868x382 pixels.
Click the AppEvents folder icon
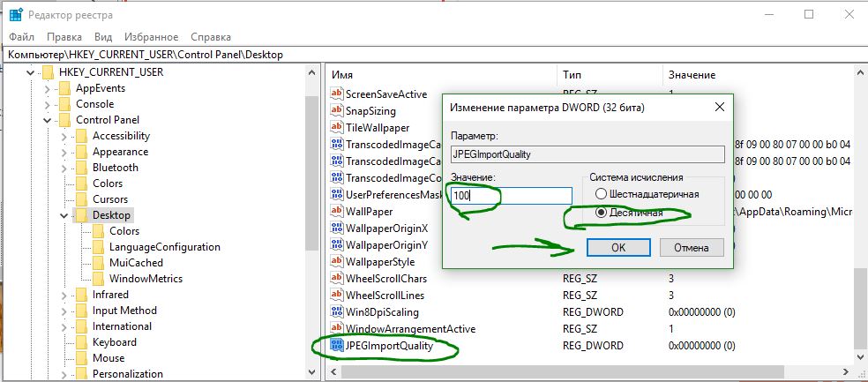64,88
